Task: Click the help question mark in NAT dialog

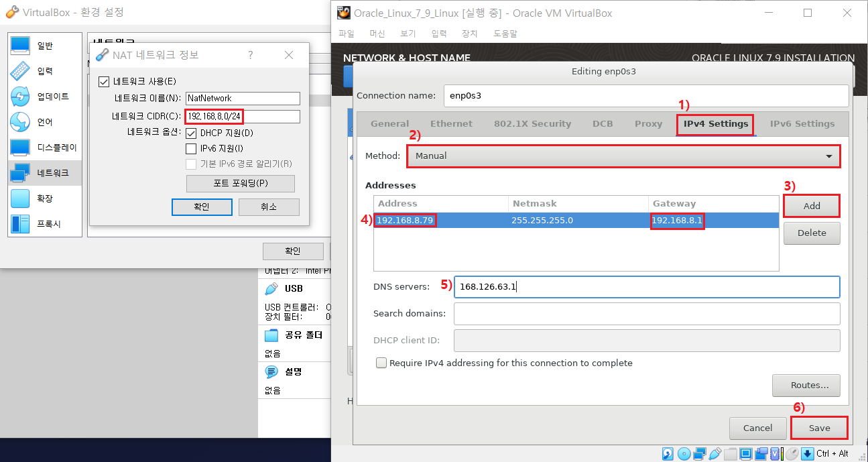Action: 251,55
